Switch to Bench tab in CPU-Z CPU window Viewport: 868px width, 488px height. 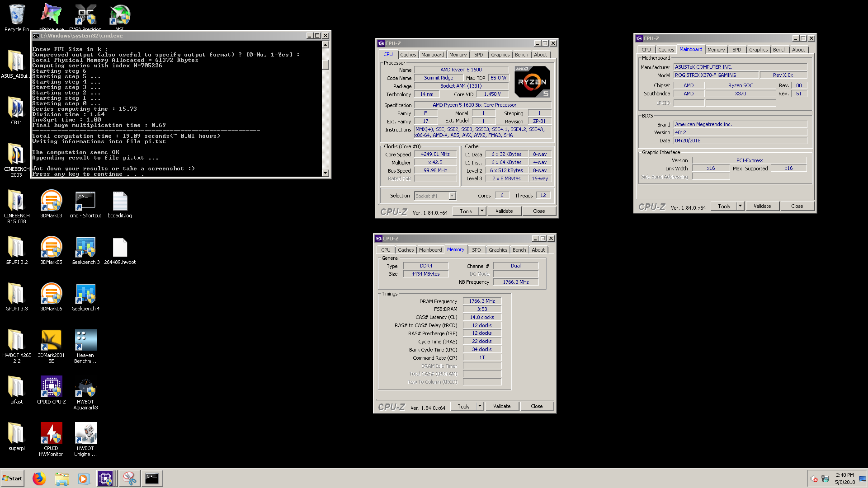pyautogui.click(x=521, y=55)
